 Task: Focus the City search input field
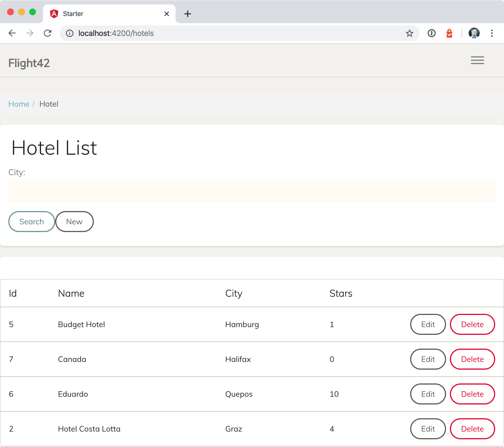click(x=252, y=192)
